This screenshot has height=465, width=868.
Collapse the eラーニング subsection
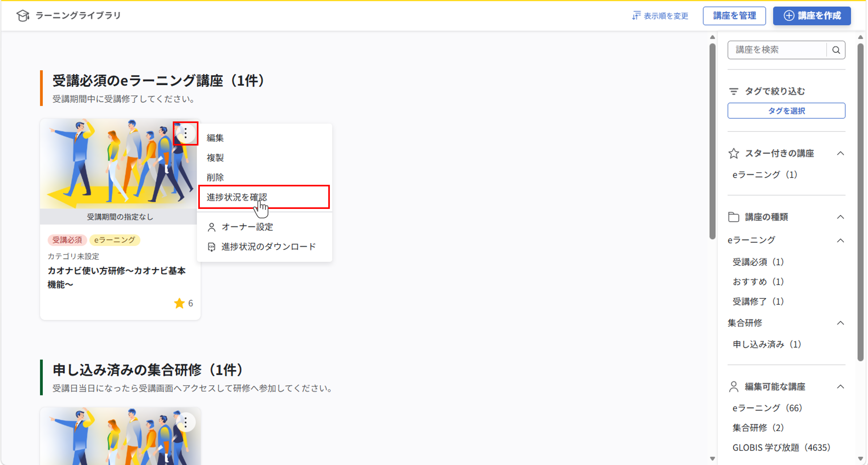coord(840,240)
